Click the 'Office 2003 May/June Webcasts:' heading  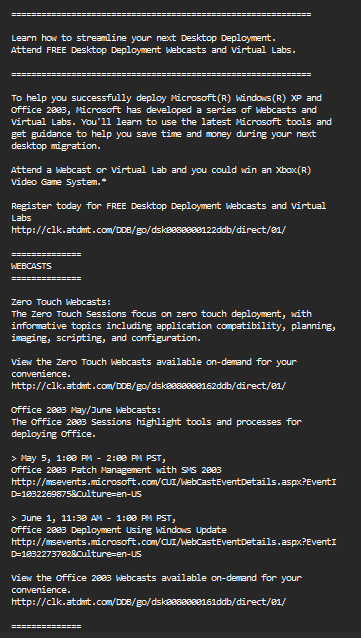[86, 410]
